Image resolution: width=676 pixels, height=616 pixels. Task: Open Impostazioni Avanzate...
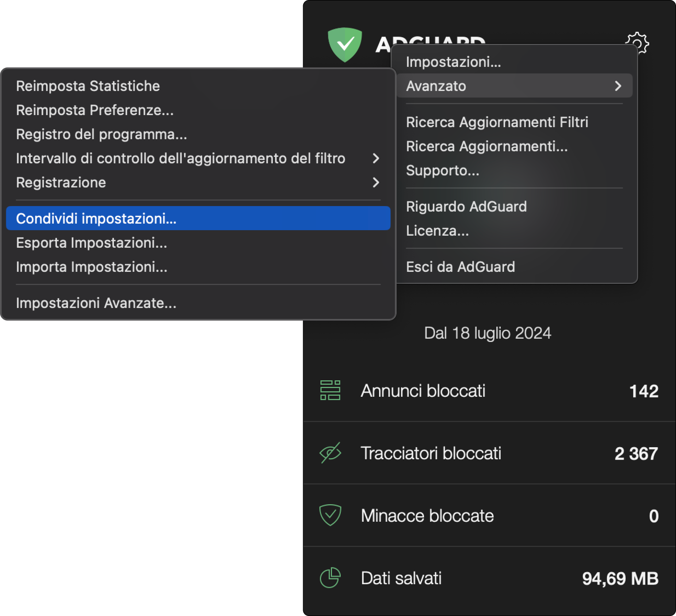coord(198,303)
